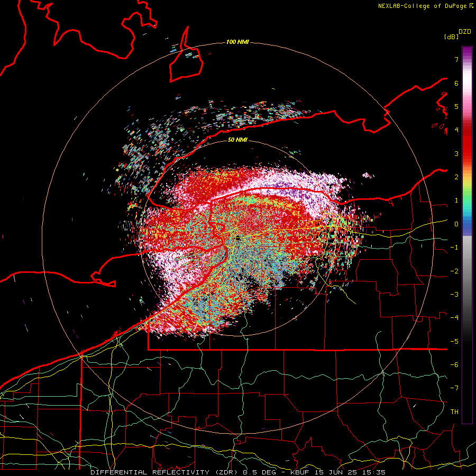Click the -3 value on the color scale
The height and width of the screenshot is (476, 476).
454,295
